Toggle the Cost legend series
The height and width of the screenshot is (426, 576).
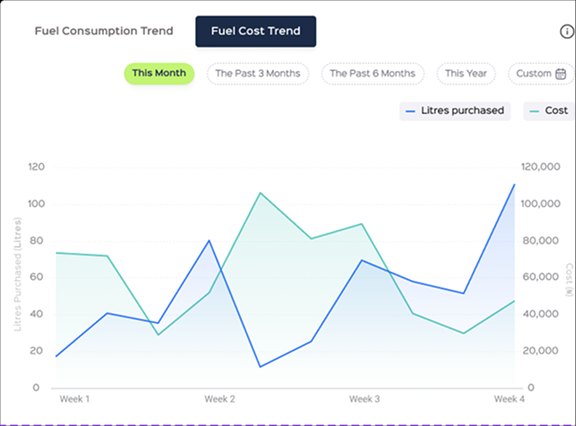point(549,111)
